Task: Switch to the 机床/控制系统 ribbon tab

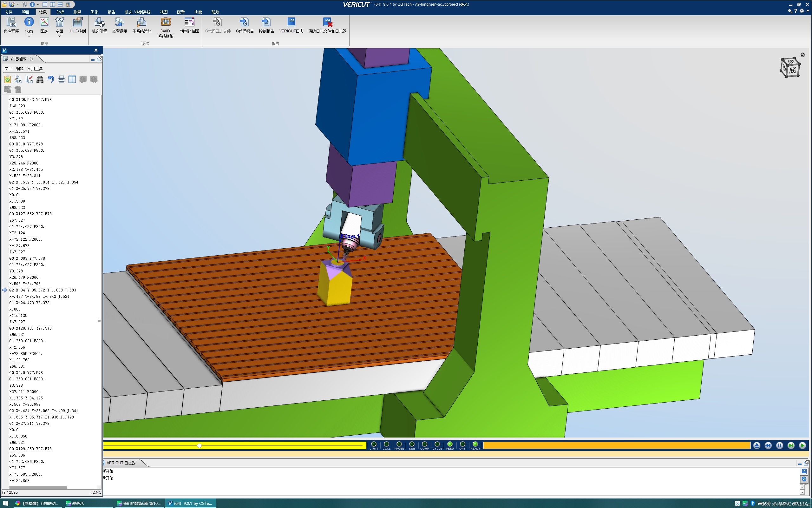Action: (138, 12)
